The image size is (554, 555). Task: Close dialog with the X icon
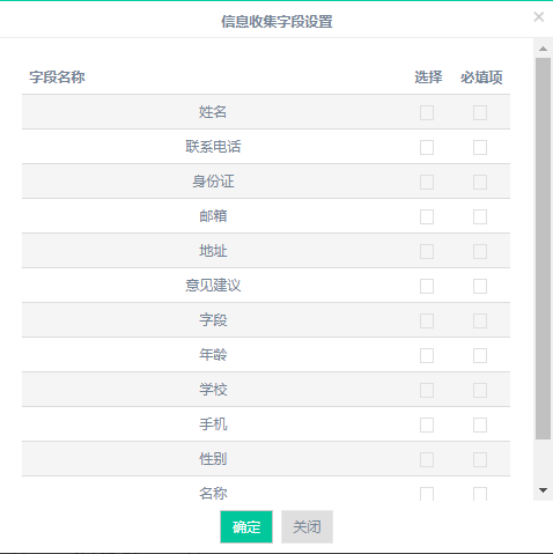(x=538, y=17)
